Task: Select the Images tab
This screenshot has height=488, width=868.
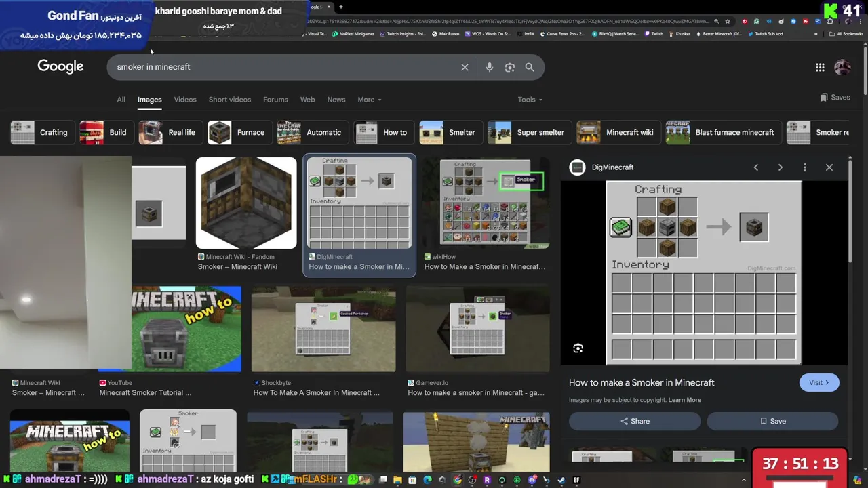Action: pos(149,100)
